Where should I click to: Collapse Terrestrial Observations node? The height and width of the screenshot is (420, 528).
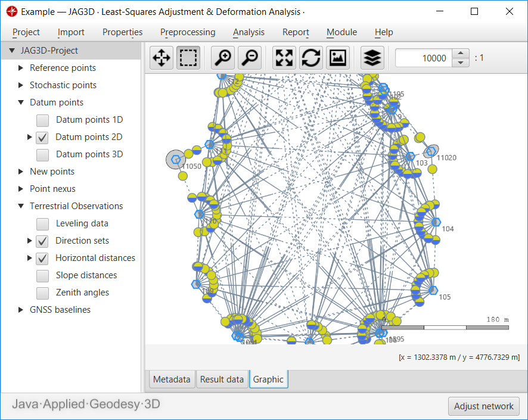[x=21, y=206]
